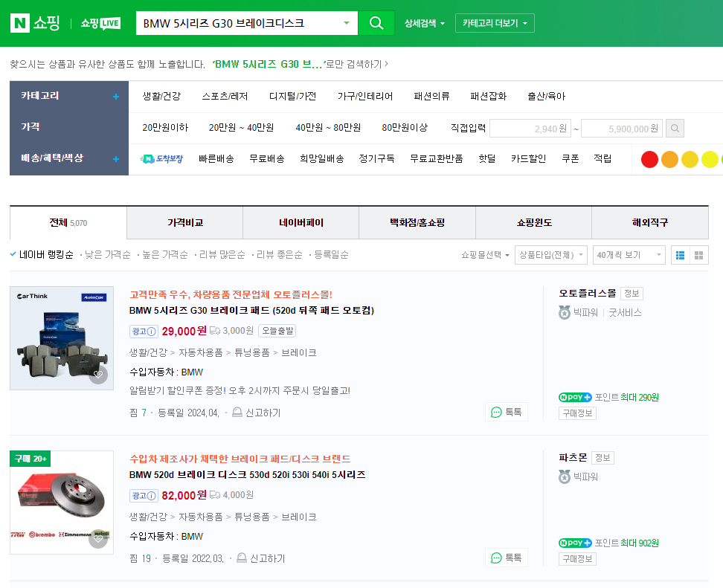Toggle 무료배송 filter
The height and width of the screenshot is (588, 723).
point(266,158)
